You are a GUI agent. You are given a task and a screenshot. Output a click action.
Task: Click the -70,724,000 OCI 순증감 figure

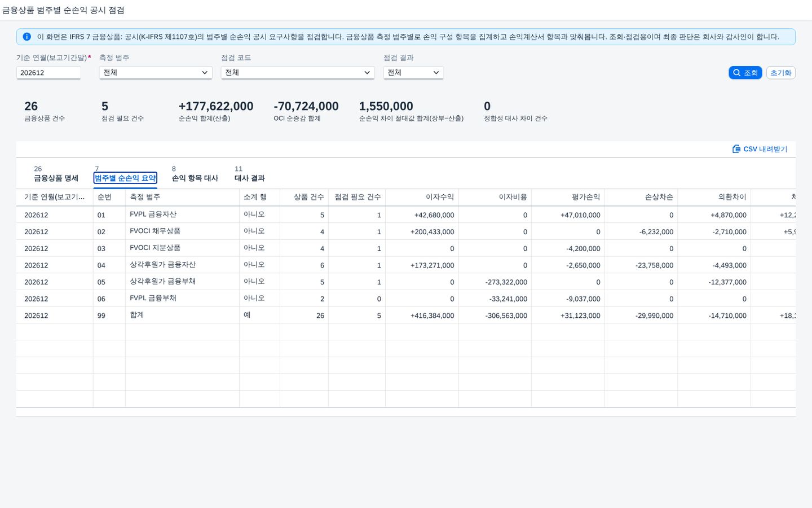[306, 106]
